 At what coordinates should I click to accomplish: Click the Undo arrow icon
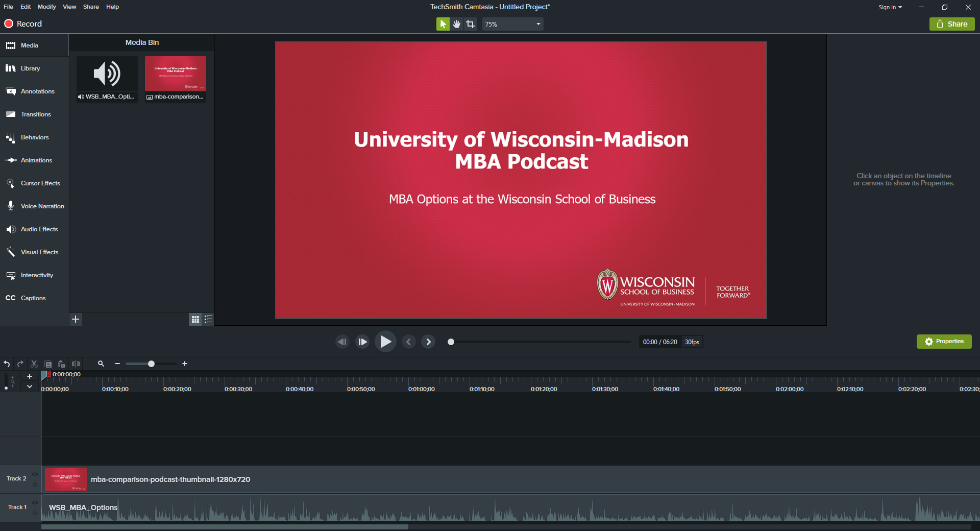coord(7,364)
